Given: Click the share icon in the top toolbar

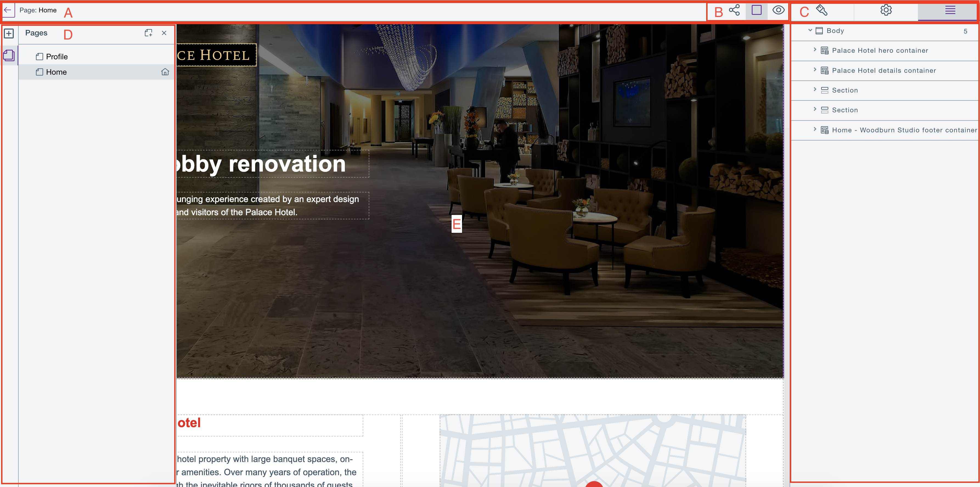Looking at the screenshot, I should point(734,10).
